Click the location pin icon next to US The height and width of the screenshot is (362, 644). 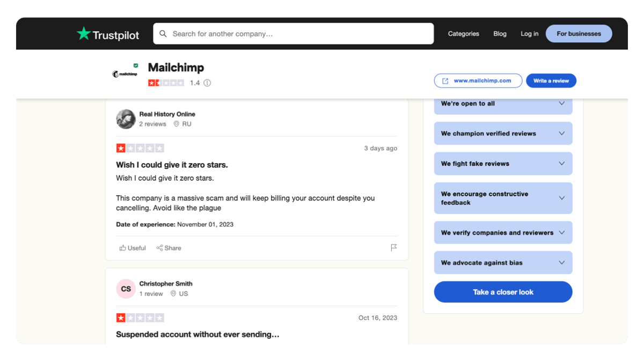[x=173, y=294]
